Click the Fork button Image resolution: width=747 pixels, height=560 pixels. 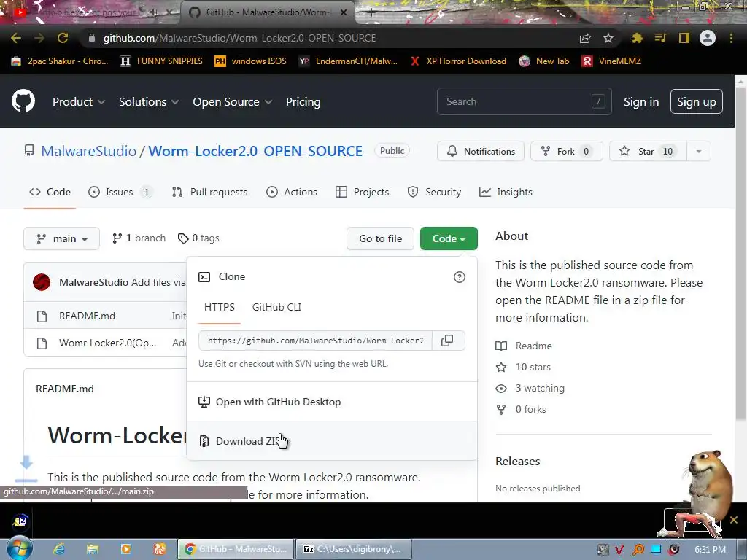tap(566, 152)
